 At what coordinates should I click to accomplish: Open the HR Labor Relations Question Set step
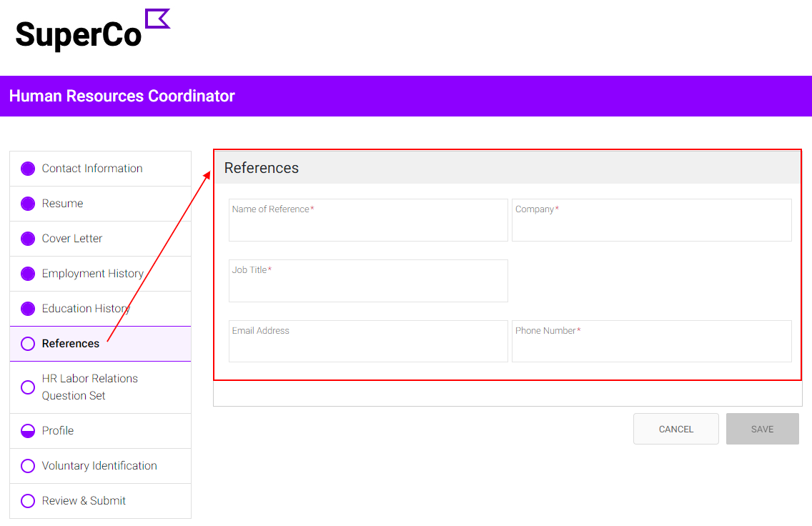(x=101, y=387)
